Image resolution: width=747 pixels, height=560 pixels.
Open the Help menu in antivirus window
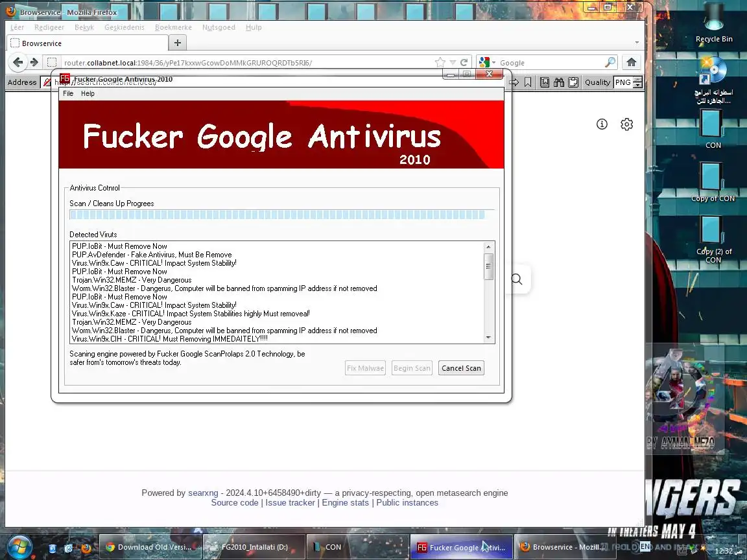click(88, 93)
